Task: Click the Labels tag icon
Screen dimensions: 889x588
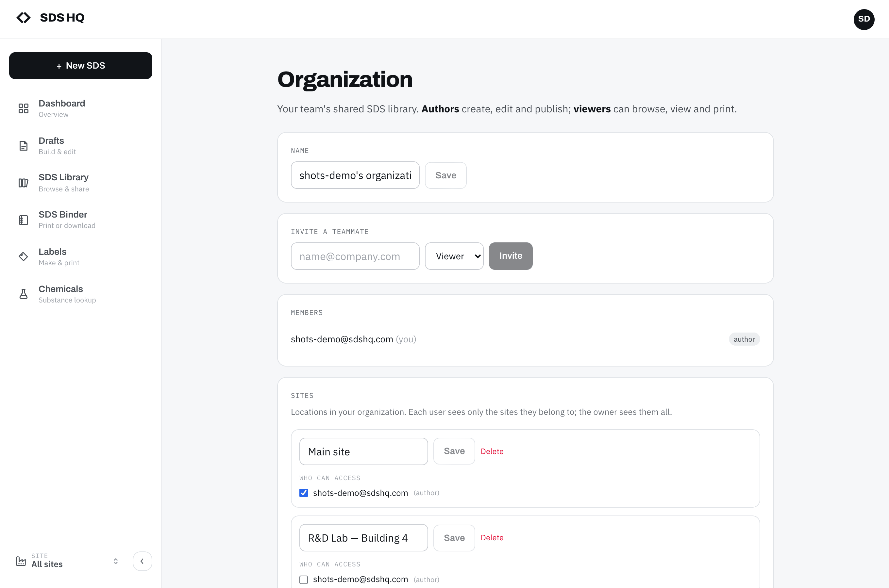Action: click(23, 256)
